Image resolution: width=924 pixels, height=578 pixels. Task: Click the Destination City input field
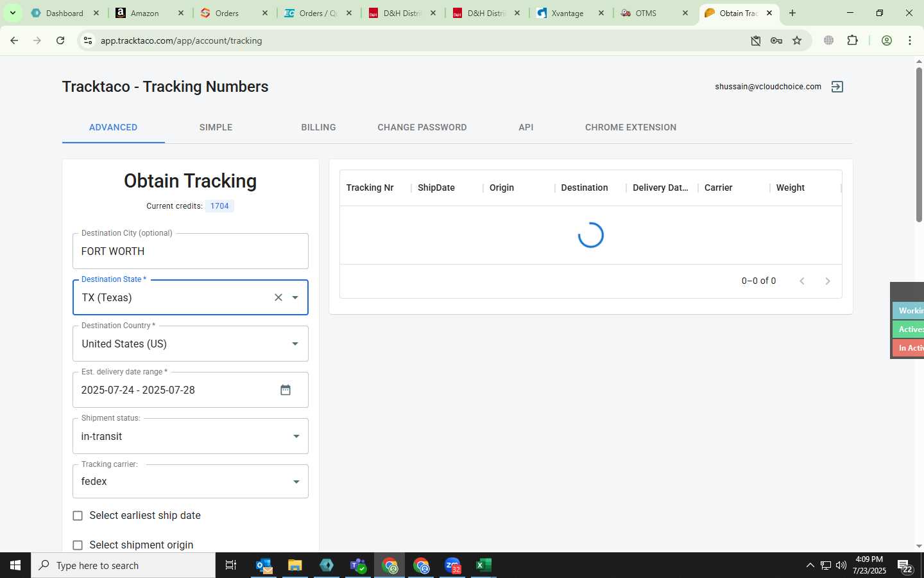[191, 251]
